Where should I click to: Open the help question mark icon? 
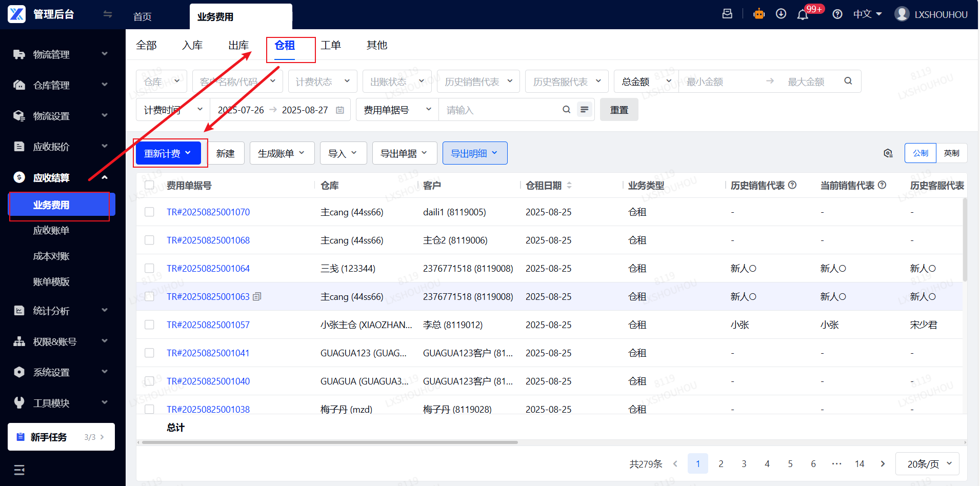pos(837,14)
